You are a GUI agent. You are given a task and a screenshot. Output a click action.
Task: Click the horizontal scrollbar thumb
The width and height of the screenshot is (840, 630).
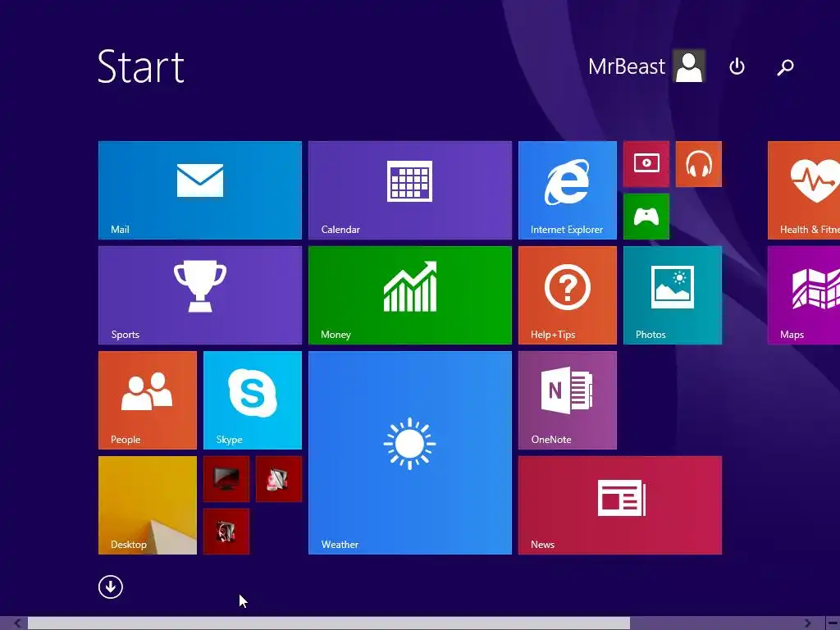coord(329,623)
